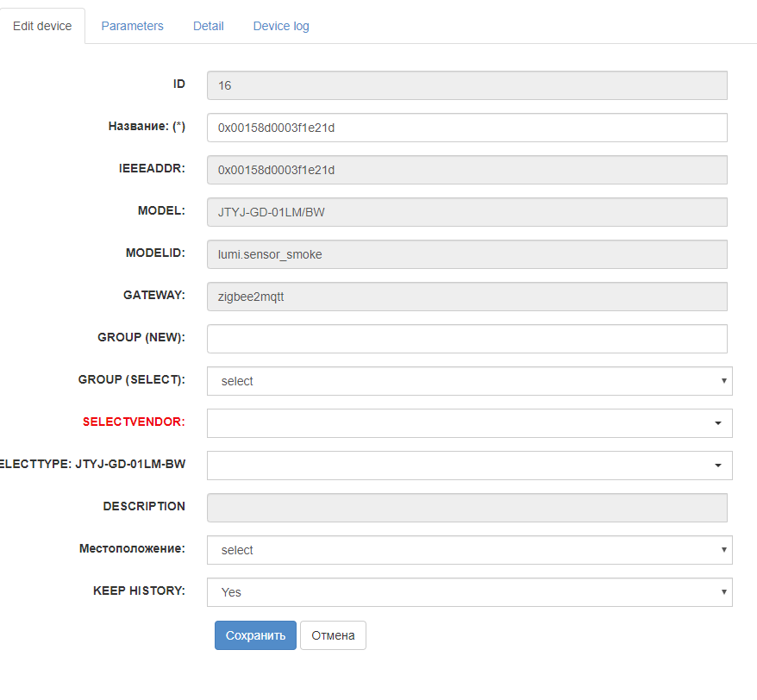Expand the Местоположение dropdown
757x700 pixels.
coord(469,550)
